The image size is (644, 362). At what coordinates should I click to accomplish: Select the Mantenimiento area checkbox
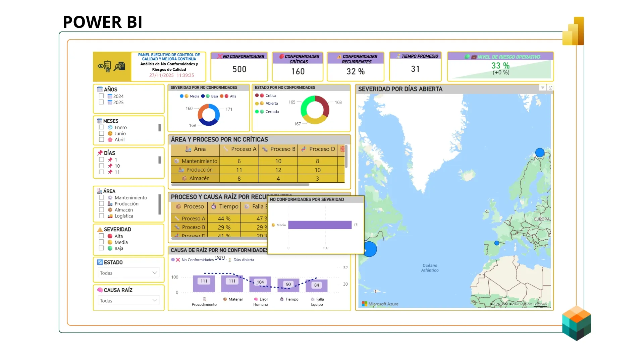pyautogui.click(x=101, y=197)
